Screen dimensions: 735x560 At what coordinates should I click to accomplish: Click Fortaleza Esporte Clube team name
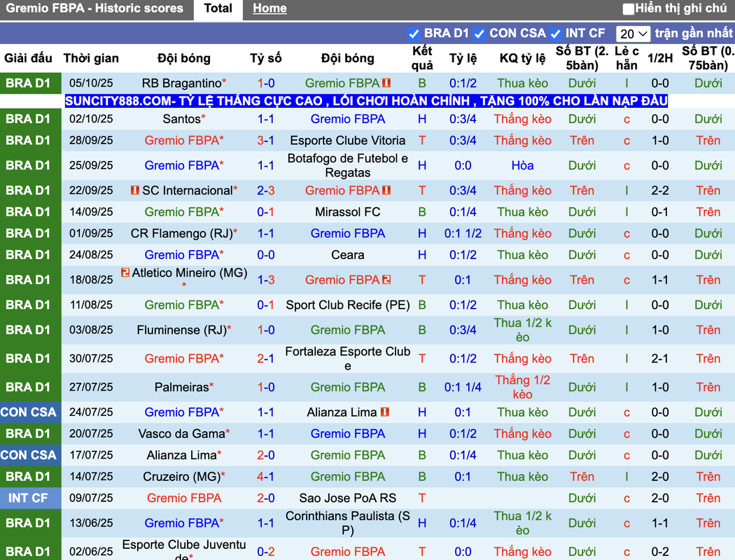348,358
